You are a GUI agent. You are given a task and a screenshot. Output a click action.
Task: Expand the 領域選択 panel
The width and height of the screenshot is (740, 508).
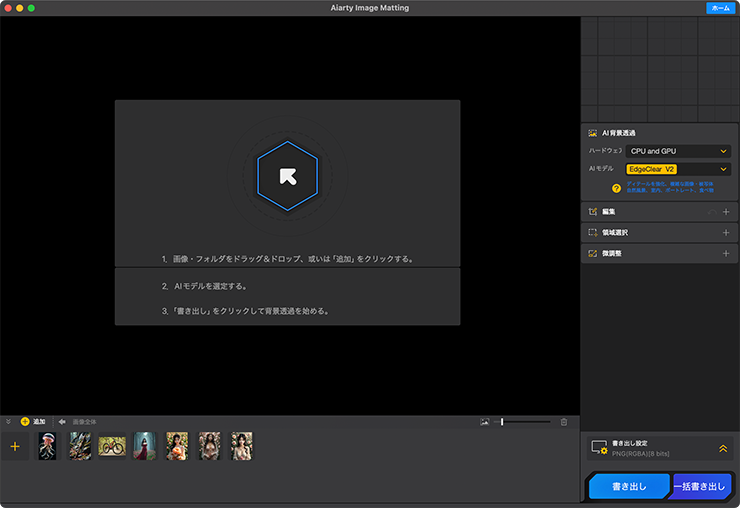tap(726, 233)
